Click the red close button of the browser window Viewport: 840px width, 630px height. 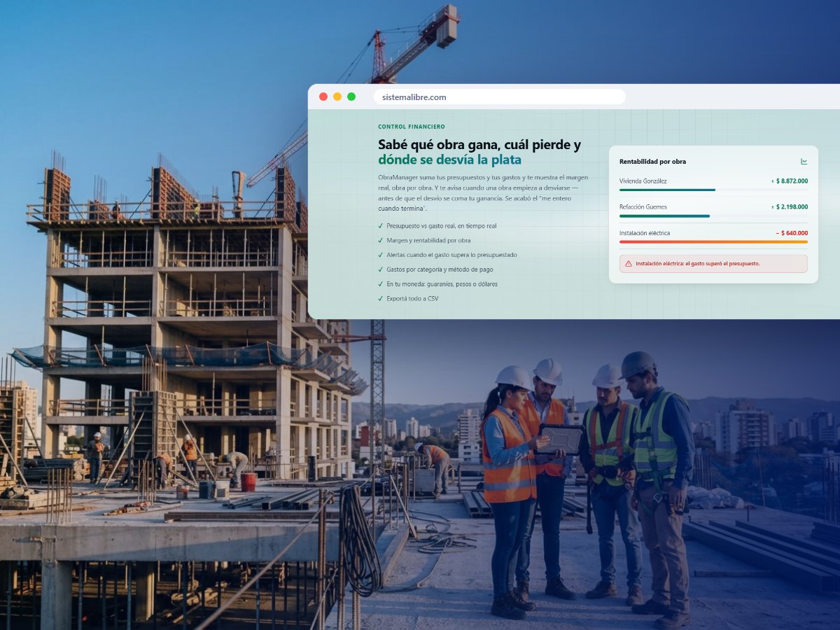pos(323,97)
